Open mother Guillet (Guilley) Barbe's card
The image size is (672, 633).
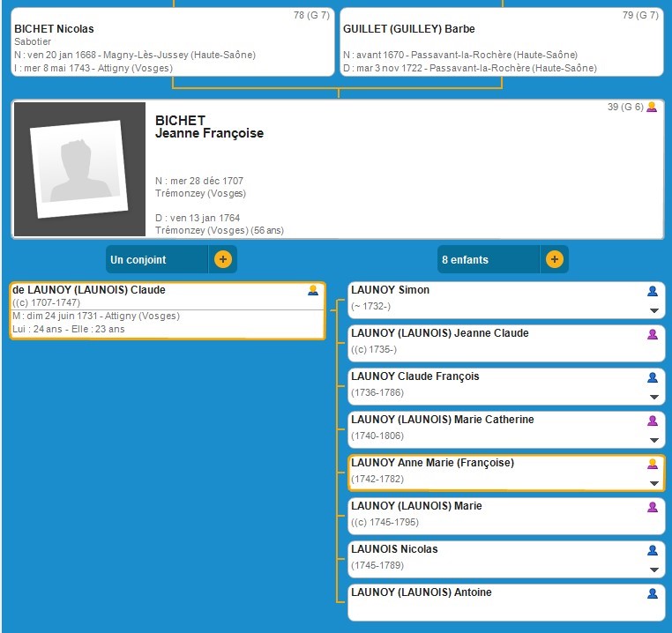pos(501,42)
